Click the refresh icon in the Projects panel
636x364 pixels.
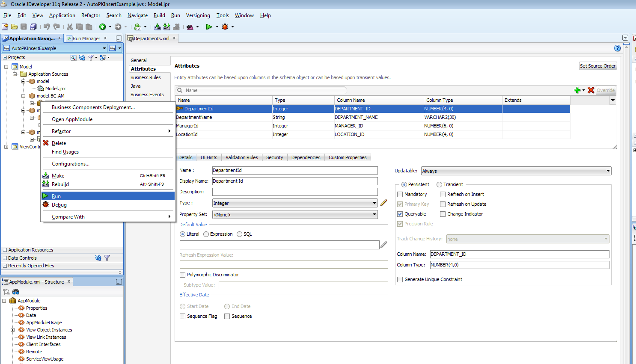[82, 57]
